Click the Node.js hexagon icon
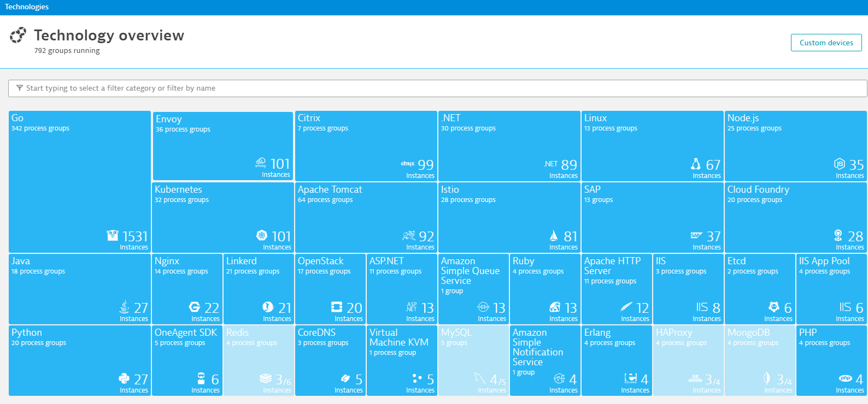 [840, 164]
